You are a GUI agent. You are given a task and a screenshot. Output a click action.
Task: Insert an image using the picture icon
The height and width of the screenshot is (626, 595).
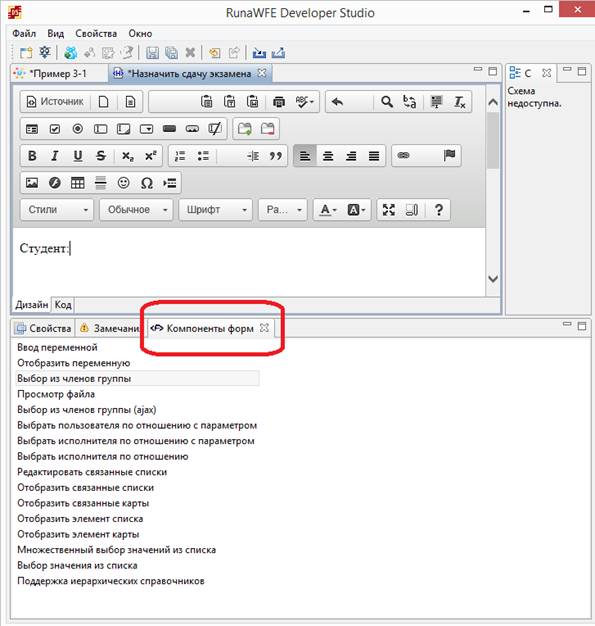[32, 183]
